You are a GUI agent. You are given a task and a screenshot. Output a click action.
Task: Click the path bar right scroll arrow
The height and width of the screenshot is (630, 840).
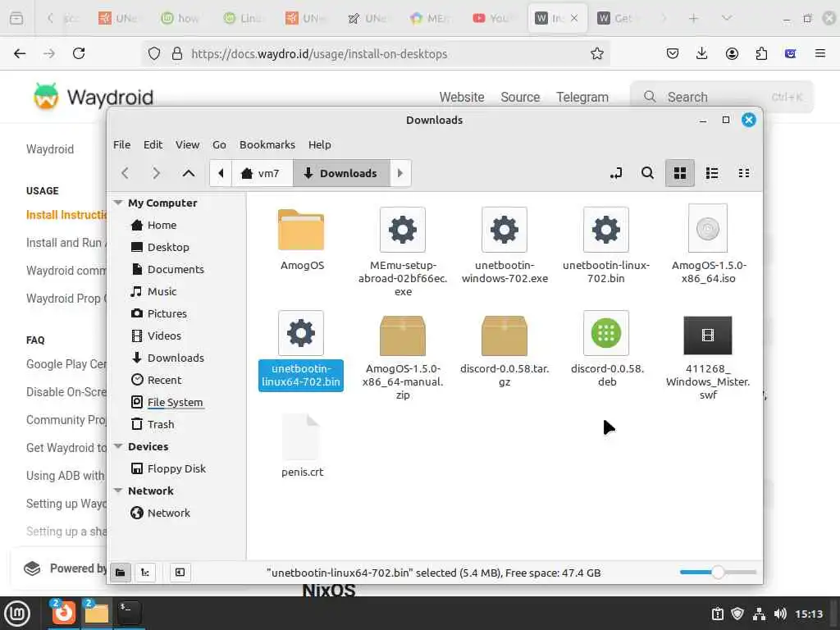pyautogui.click(x=400, y=173)
